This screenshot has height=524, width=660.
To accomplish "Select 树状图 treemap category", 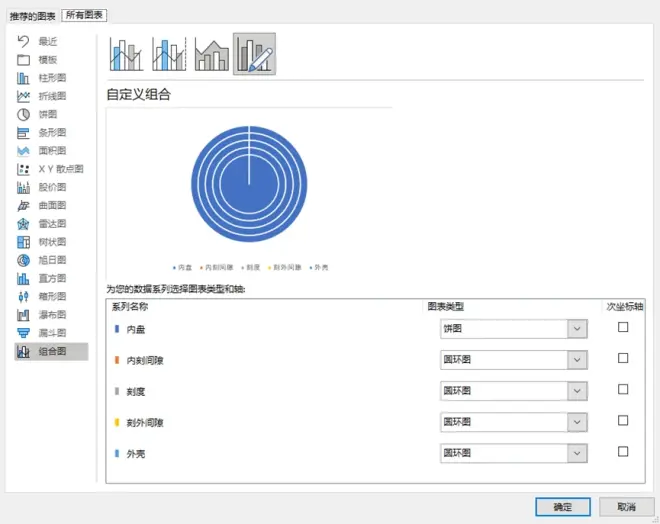I will [51, 242].
